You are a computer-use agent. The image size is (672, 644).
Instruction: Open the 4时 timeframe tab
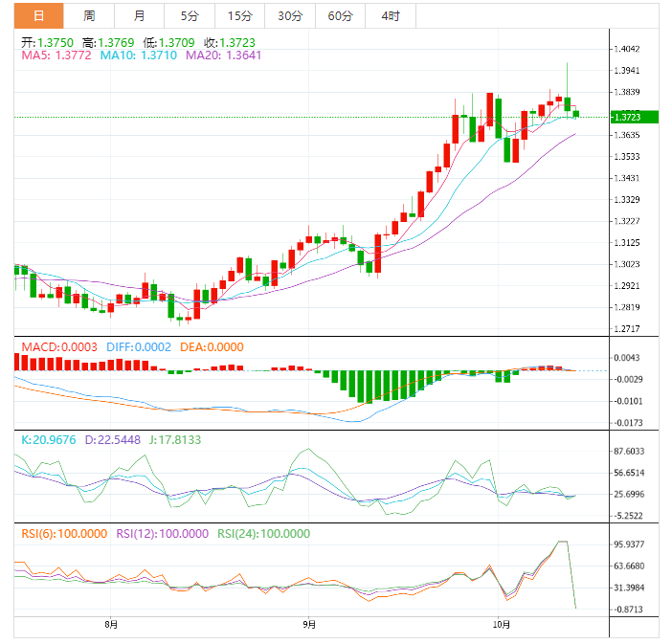(391, 16)
